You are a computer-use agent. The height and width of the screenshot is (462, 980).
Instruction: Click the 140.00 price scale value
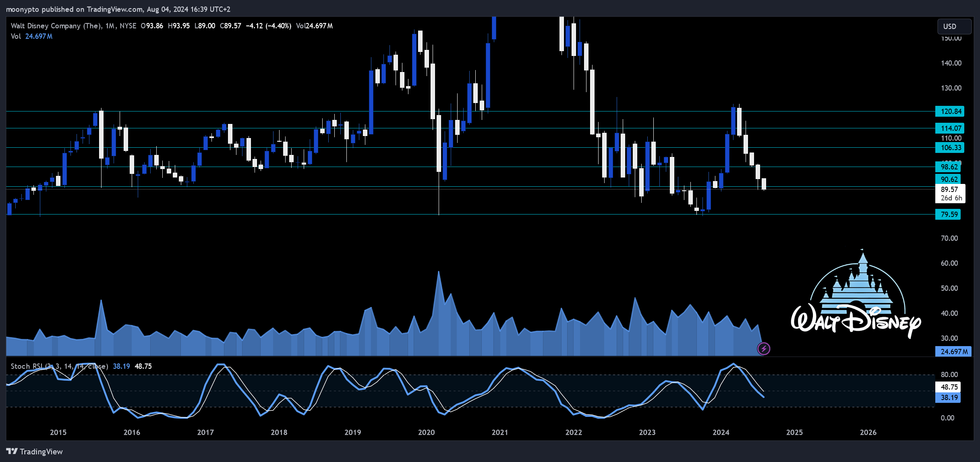[951, 63]
